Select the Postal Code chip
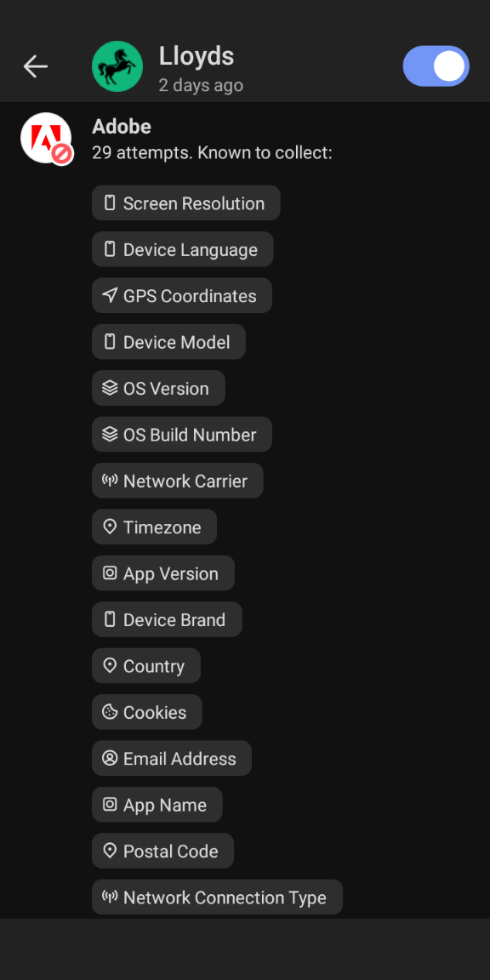 [x=163, y=851]
